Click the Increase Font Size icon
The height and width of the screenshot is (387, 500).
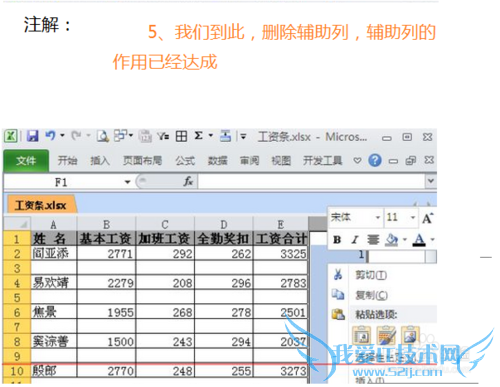pyautogui.click(x=428, y=218)
